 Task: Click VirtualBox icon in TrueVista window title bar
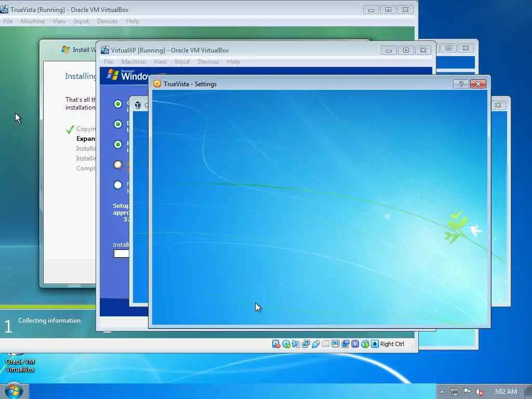[x=4, y=9]
